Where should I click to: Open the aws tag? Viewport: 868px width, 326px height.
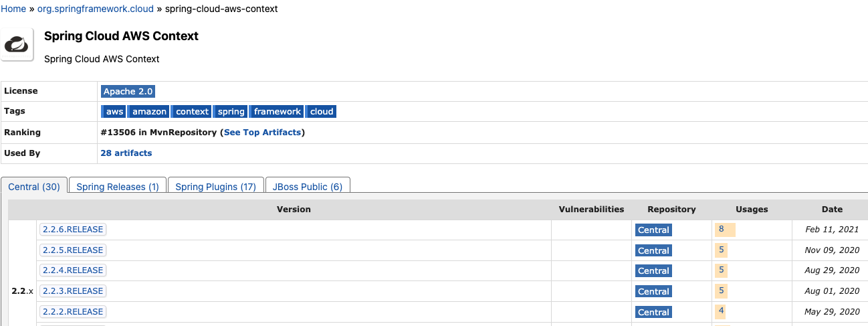tap(114, 112)
